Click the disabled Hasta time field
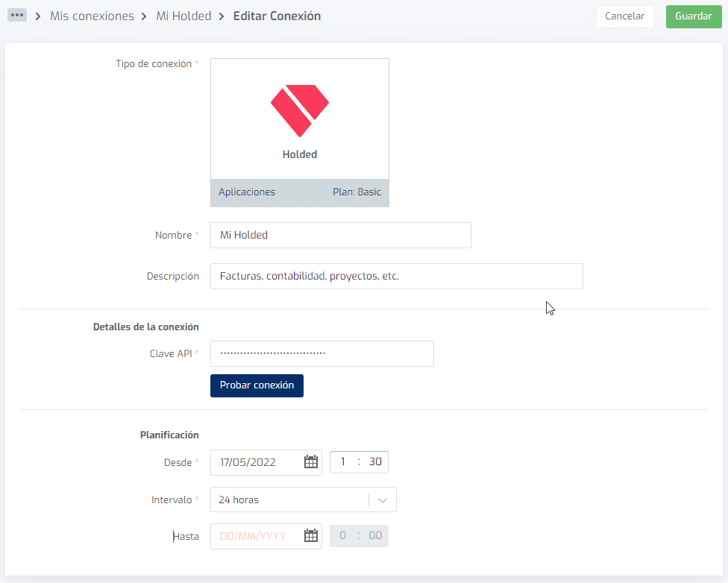 (x=359, y=535)
